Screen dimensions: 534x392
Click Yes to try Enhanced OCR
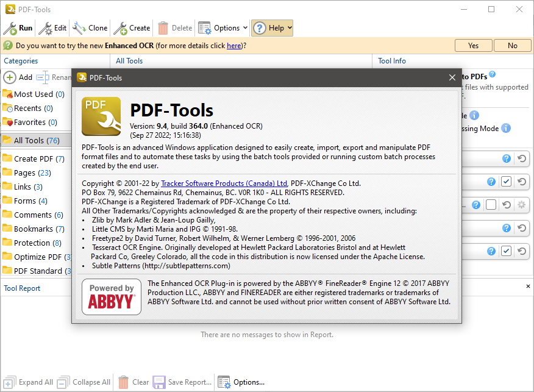pyautogui.click(x=473, y=46)
